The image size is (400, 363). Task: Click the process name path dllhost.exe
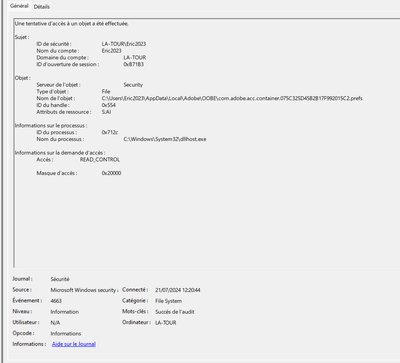tap(165, 139)
